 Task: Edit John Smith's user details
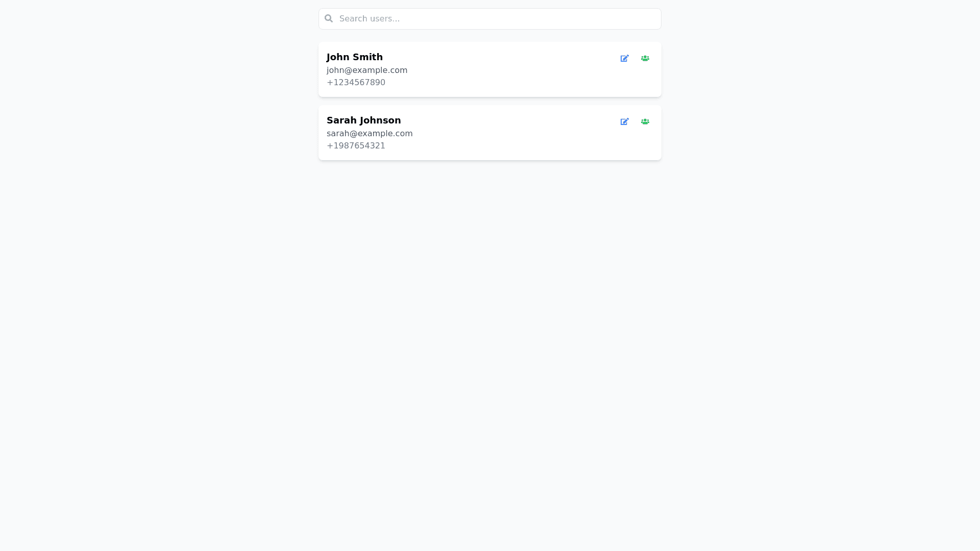point(624,58)
